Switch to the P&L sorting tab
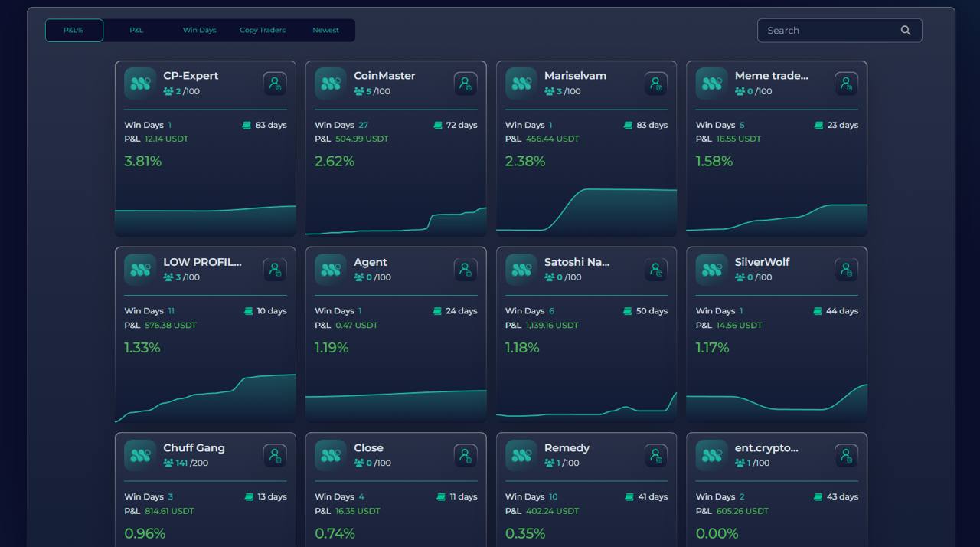Screen dimensions: 980x547 pos(136,31)
